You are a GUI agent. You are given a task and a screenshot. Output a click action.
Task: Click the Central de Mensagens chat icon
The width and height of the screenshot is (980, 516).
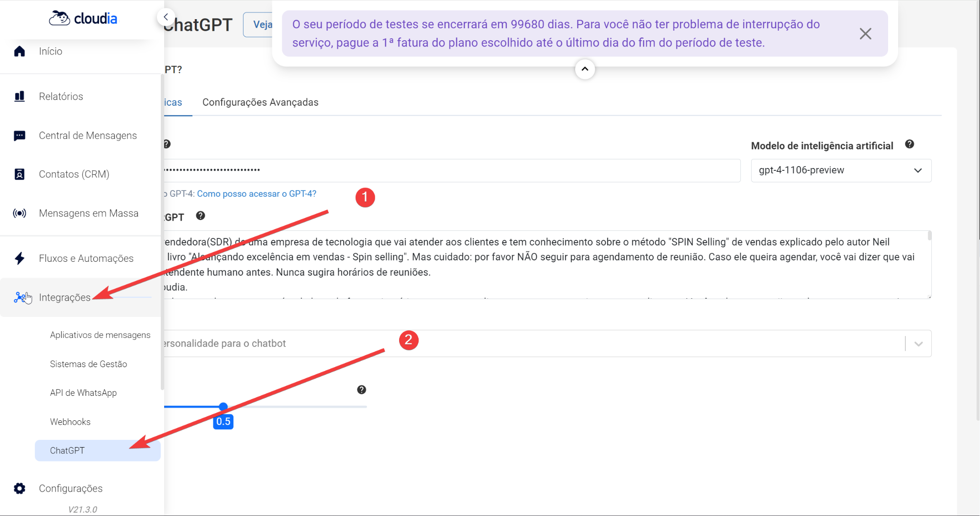(x=19, y=135)
